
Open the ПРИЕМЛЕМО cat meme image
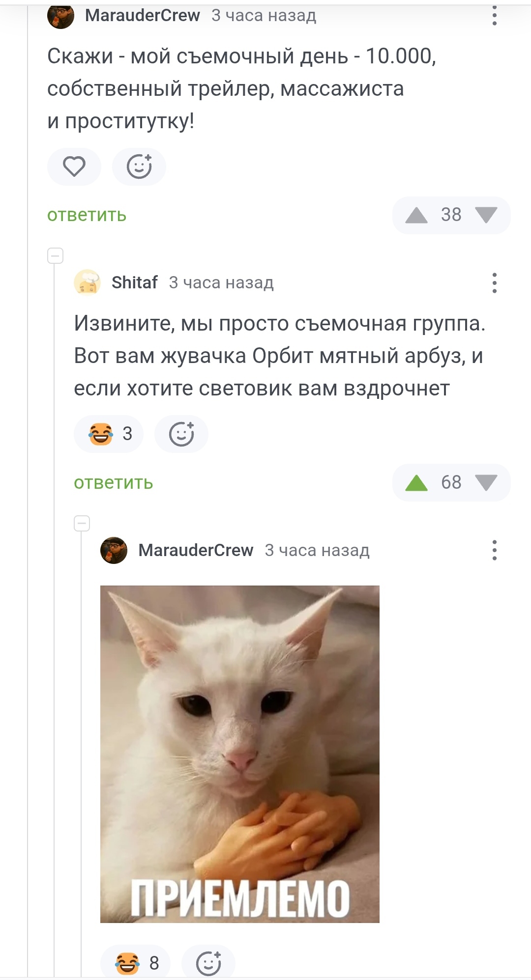240,754
